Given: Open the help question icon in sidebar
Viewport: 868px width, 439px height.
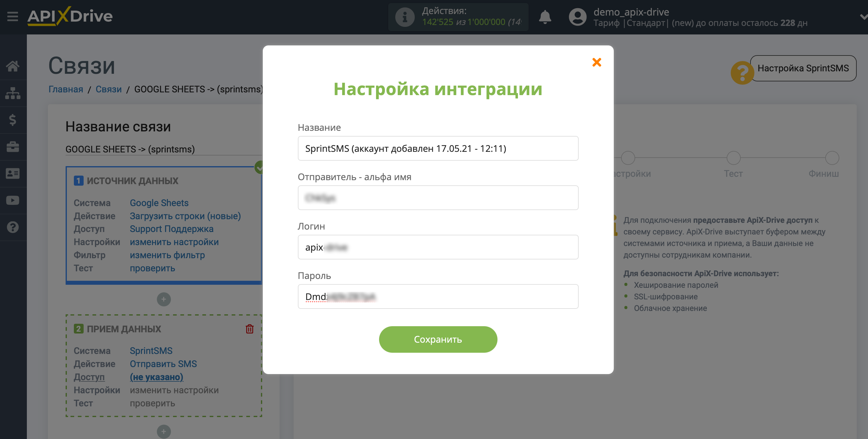Looking at the screenshot, I should [x=13, y=227].
